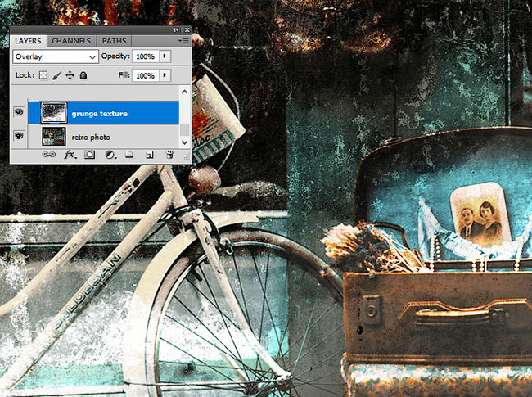Create a new group folder
This screenshot has width=532, height=397.
(129, 155)
